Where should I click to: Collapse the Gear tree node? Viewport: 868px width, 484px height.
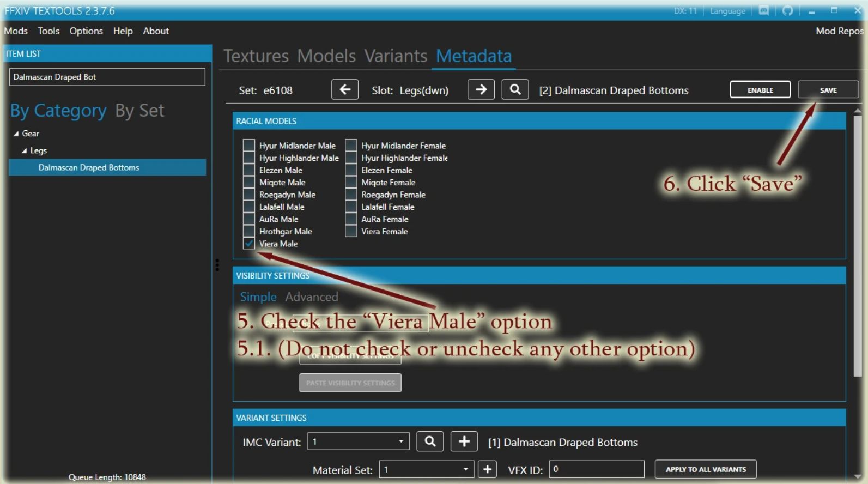[x=16, y=134]
